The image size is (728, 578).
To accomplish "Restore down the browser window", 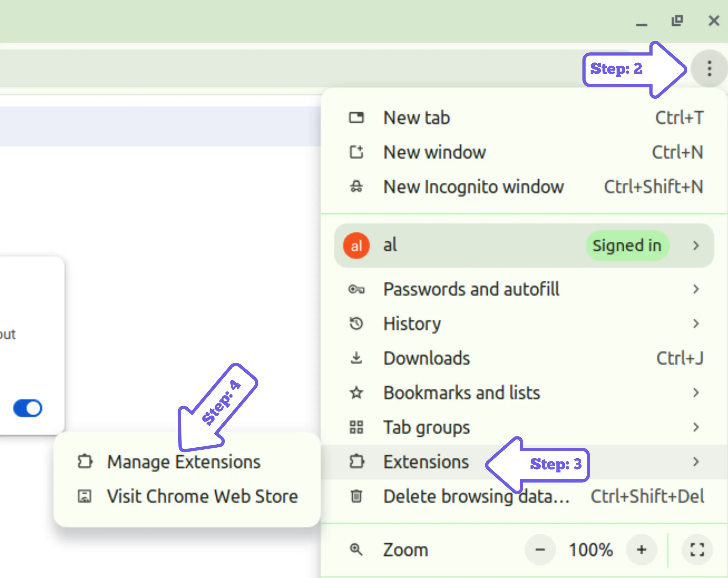I will 677,21.
